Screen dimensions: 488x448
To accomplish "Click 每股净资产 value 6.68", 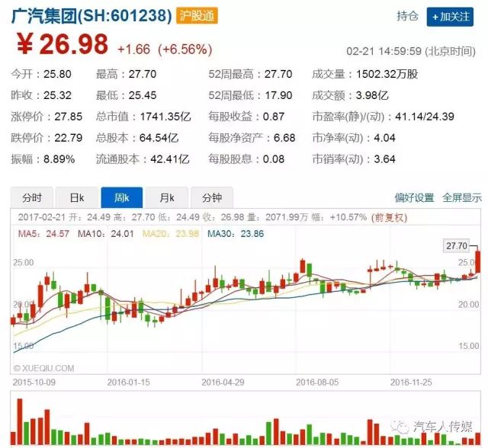I will (x=284, y=138).
